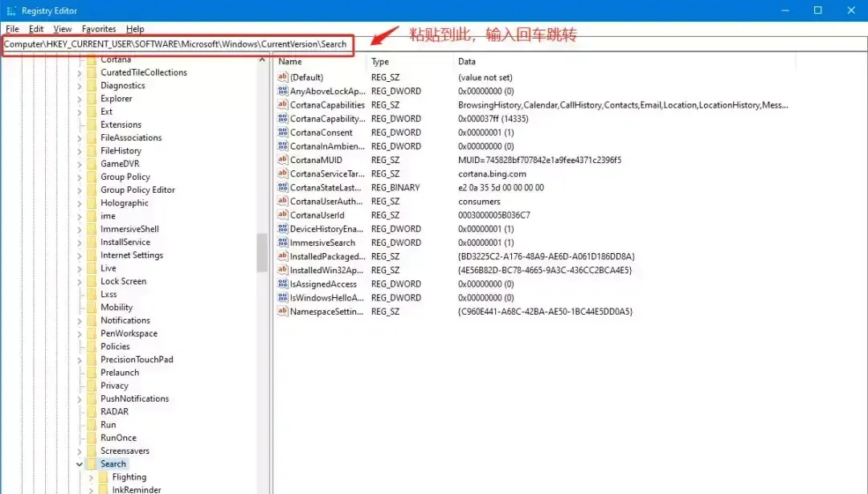Select the CortanaMUID string value icon
This screenshot has height=494, width=868.
tap(282, 160)
